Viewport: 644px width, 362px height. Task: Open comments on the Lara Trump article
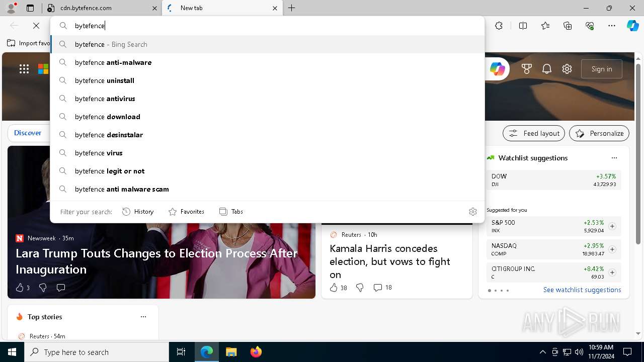pos(61,288)
